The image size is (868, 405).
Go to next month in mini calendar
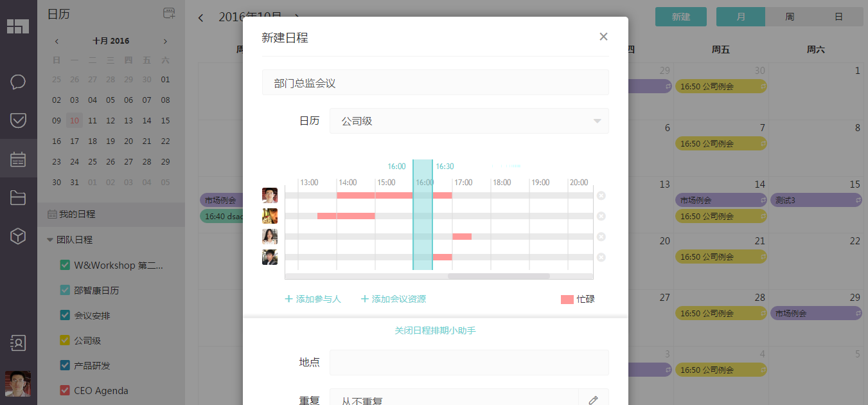click(165, 41)
